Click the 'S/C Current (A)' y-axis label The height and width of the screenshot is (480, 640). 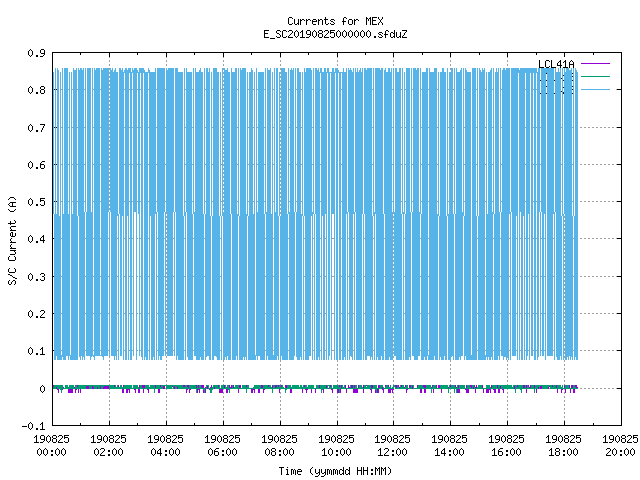[x=12, y=240]
